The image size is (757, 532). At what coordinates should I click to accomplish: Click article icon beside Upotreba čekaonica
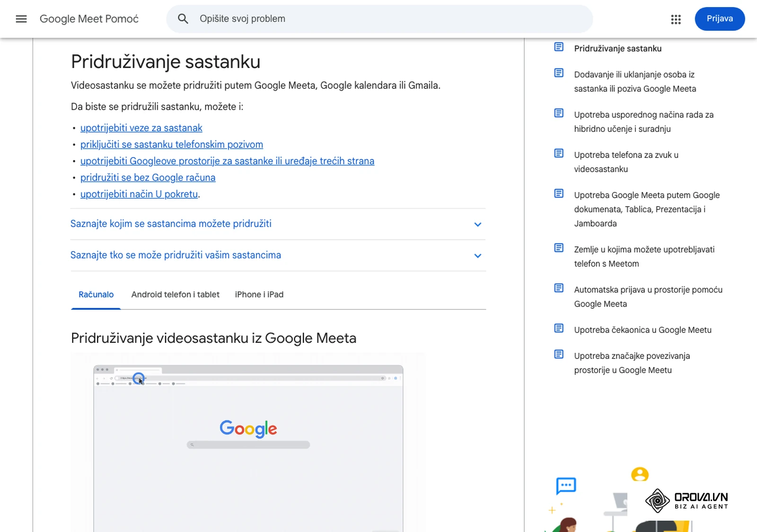pyautogui.click(x=559, y=328)
